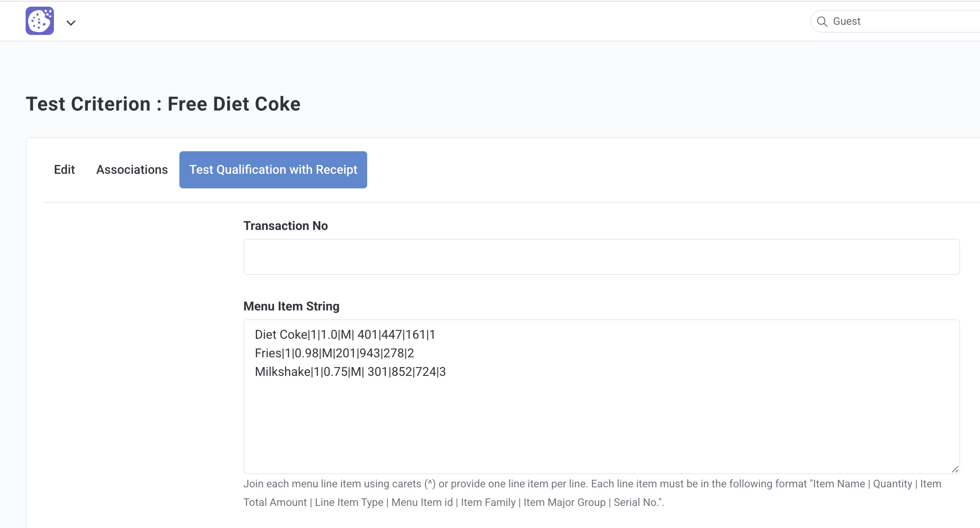
Task: Click the Menu Item String label
Action: click(292, 306)
